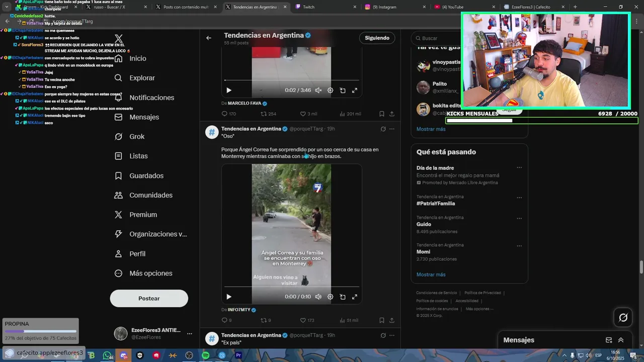Image resolution: width=644 pixels, height=362 pixels.
Task: Seek along the bear video progress bar
Action: 292,287
